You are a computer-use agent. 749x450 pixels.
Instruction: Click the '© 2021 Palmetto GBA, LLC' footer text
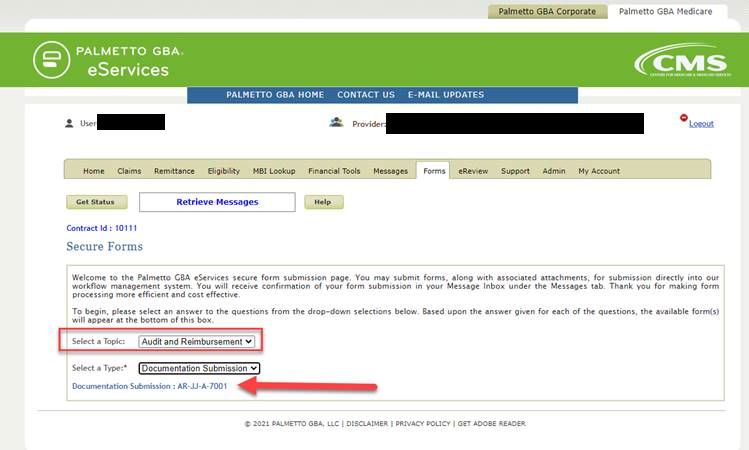point(291,424)
